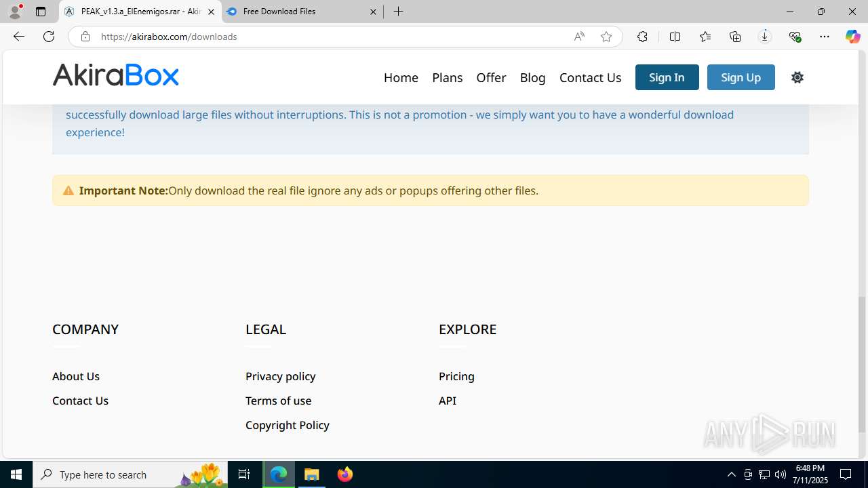
Task: Open the Copyright Policy link
Action: pos(288,425)
